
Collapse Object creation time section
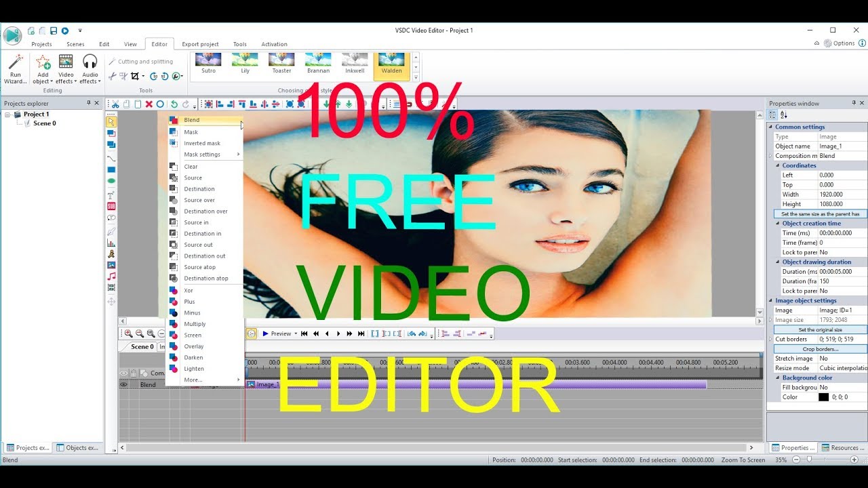click(778, 223)
